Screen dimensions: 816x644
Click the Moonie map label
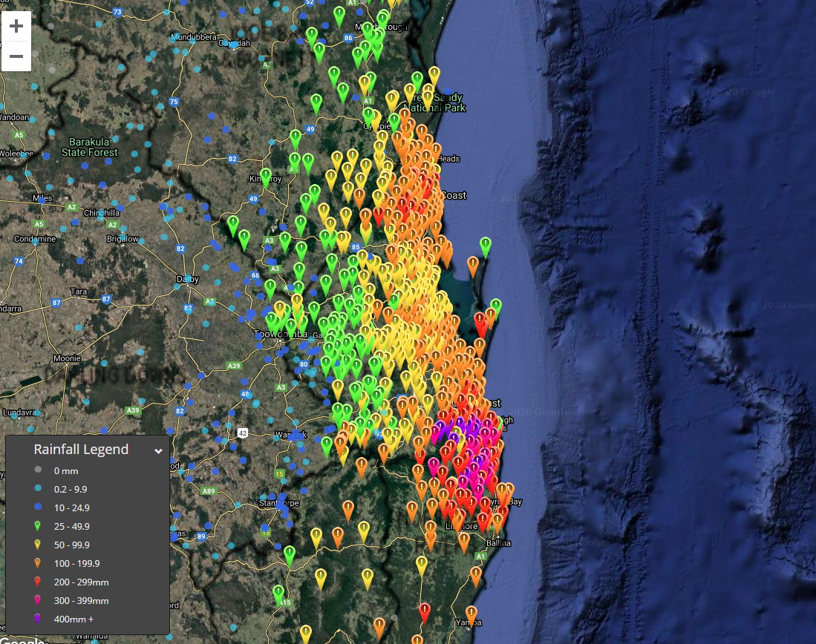click(x=67, y=358)
